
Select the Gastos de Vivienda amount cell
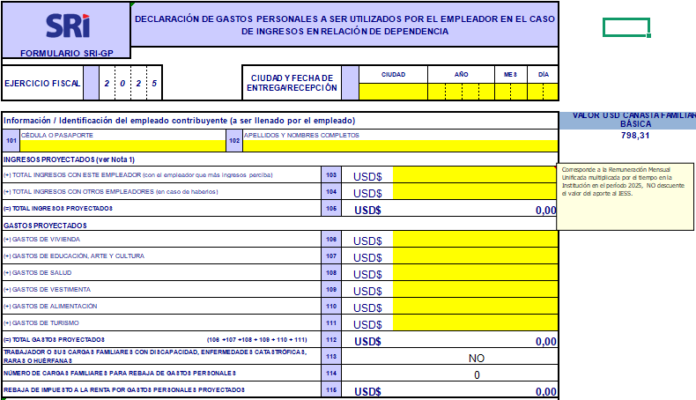(x=475, y=240)
